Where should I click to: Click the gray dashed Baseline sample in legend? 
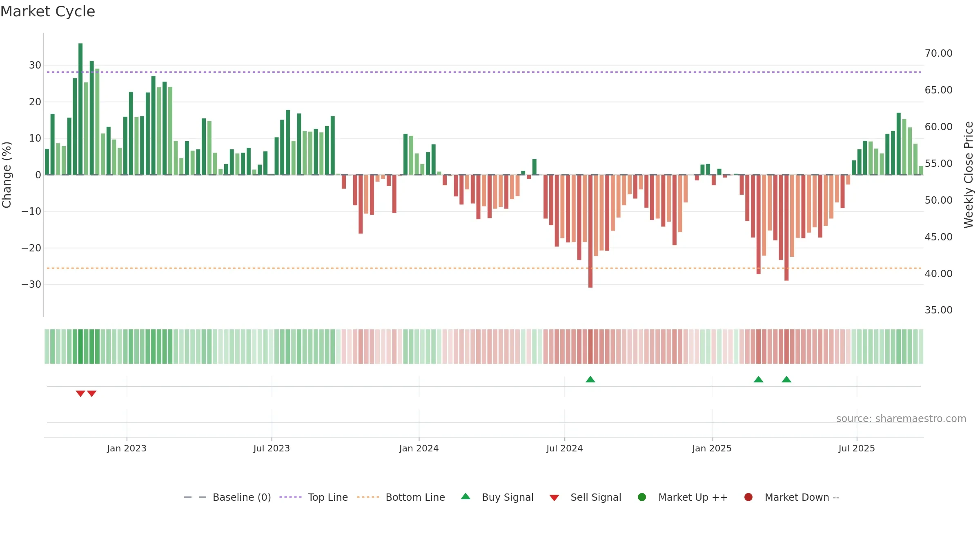pyautogui.click(x=195, y=497)
